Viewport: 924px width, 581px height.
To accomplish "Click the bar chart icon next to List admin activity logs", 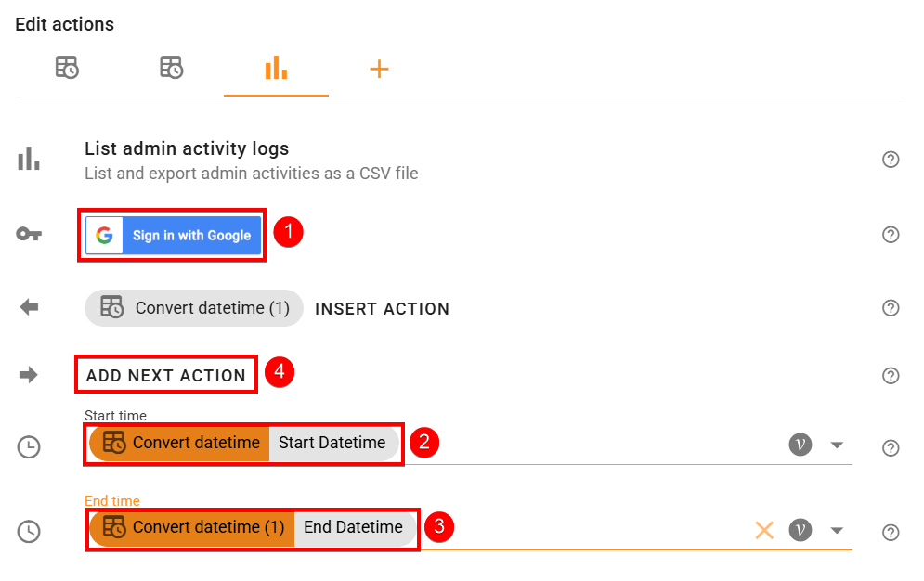I will (x=28, y=158).
